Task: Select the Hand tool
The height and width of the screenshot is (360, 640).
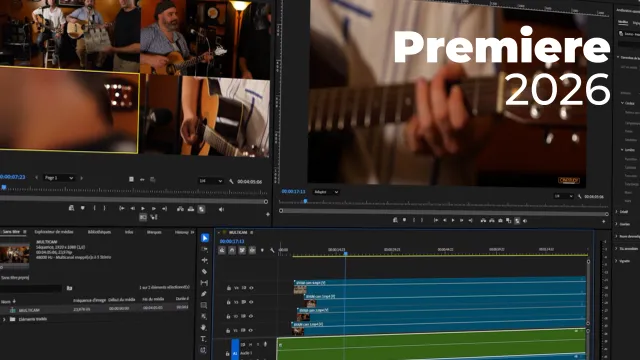Action: [203, 328]
